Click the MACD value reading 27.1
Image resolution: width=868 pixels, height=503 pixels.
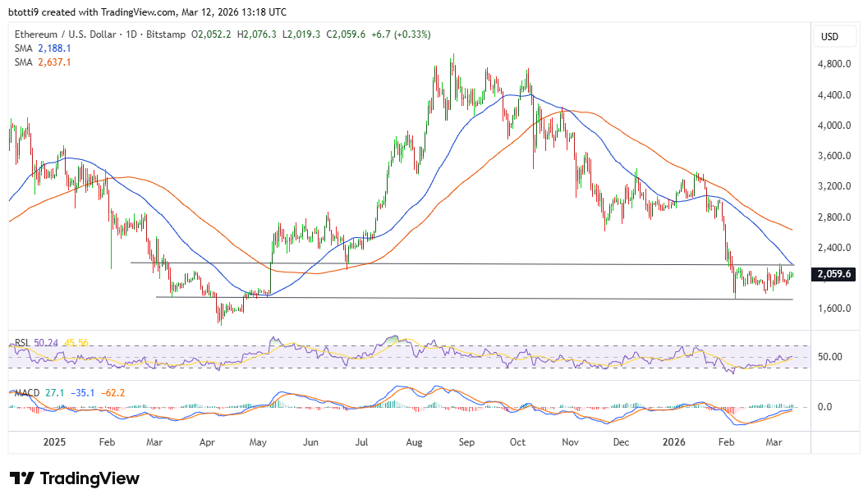pyautogui.click(x=56, y=392)
